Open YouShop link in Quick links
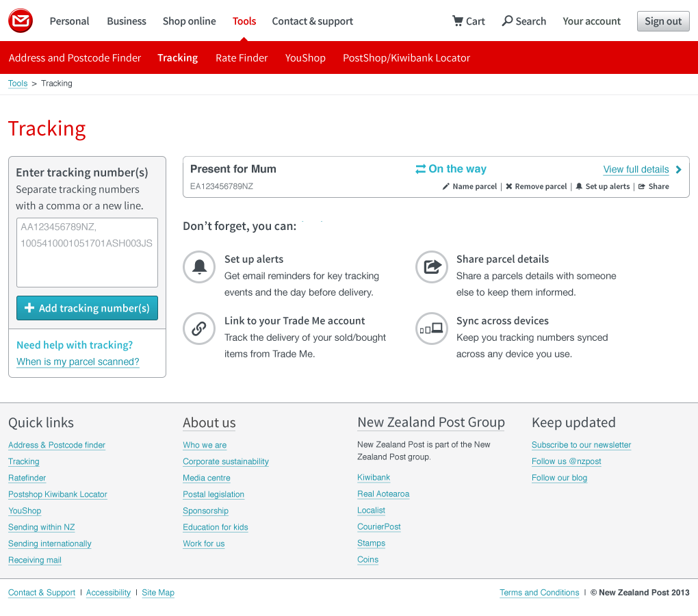This screenshot has height=616, width=698. (x=25, y=511)
